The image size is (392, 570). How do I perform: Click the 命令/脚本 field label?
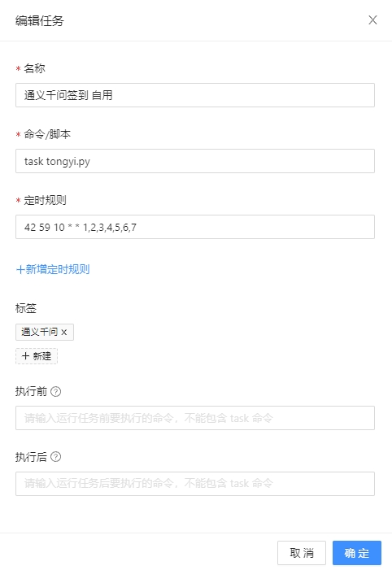click(x=47, y=134)
